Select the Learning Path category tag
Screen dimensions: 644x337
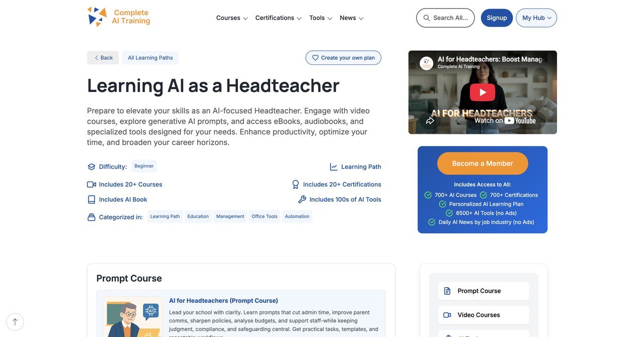(165, 217)
